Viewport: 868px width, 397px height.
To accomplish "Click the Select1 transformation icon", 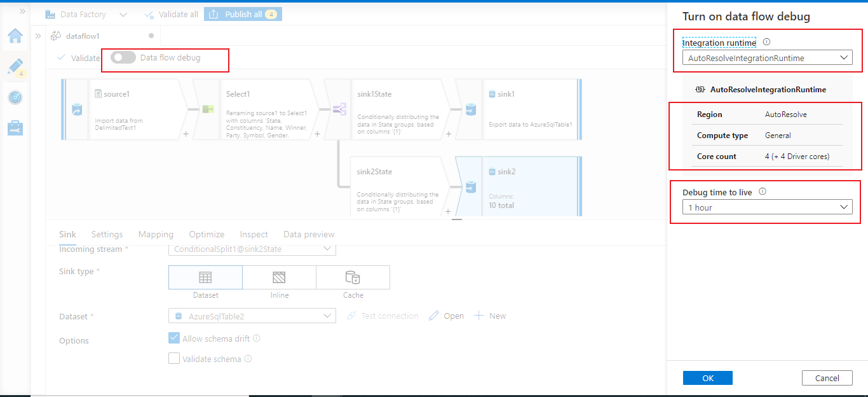I will pos(208,109).
